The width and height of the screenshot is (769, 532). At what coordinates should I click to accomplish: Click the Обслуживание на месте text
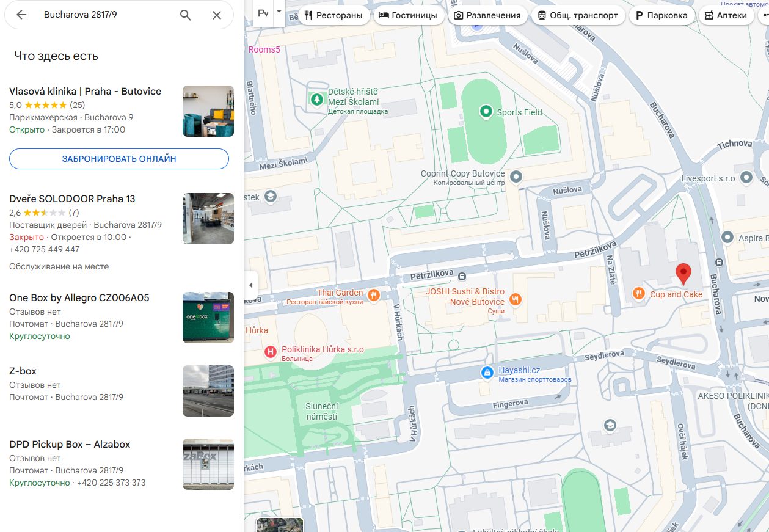(59, 266)
